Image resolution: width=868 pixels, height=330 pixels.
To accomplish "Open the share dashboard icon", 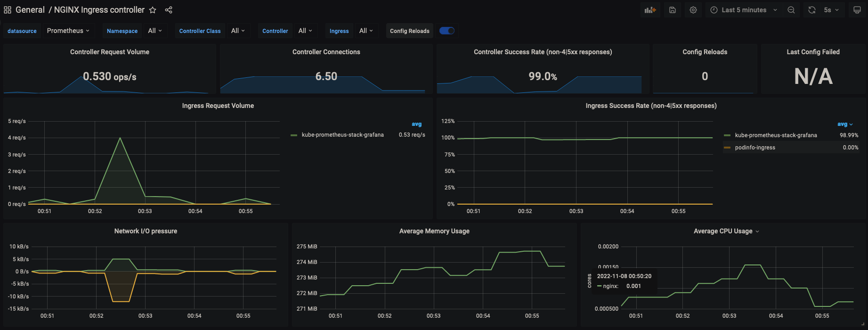I will [169, 10].
